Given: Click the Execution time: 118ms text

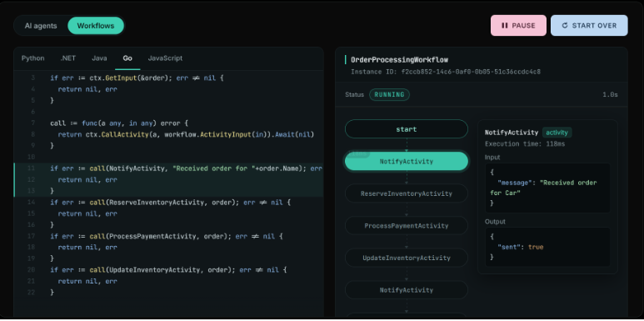Looking at the screenshot, I should coord(526,144).
